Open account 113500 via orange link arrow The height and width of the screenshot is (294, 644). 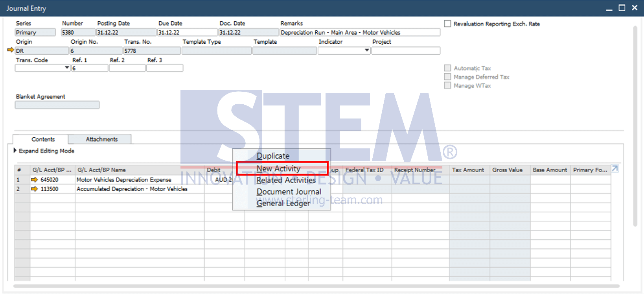click(x=34, y=189)
